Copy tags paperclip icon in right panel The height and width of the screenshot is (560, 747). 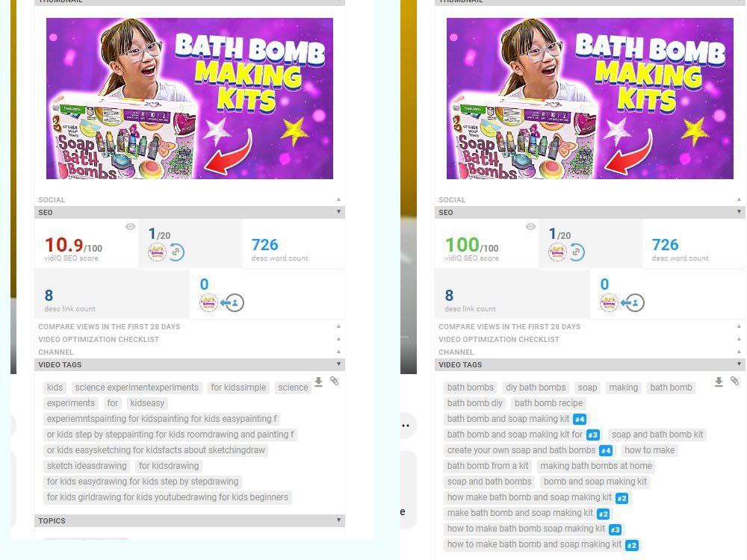(x=734, y=382)
